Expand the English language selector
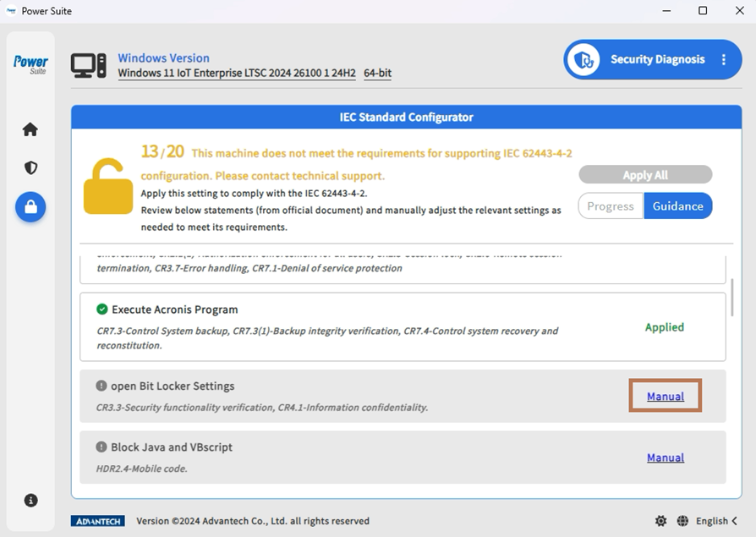Image resolution: width=756 pixels, height=537 pixels. [x=716, y=521]
